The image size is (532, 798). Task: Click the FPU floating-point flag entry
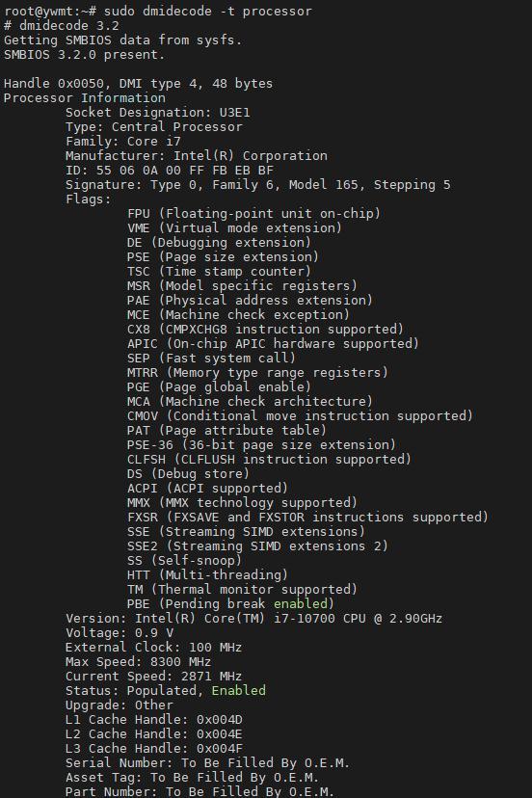254,213
